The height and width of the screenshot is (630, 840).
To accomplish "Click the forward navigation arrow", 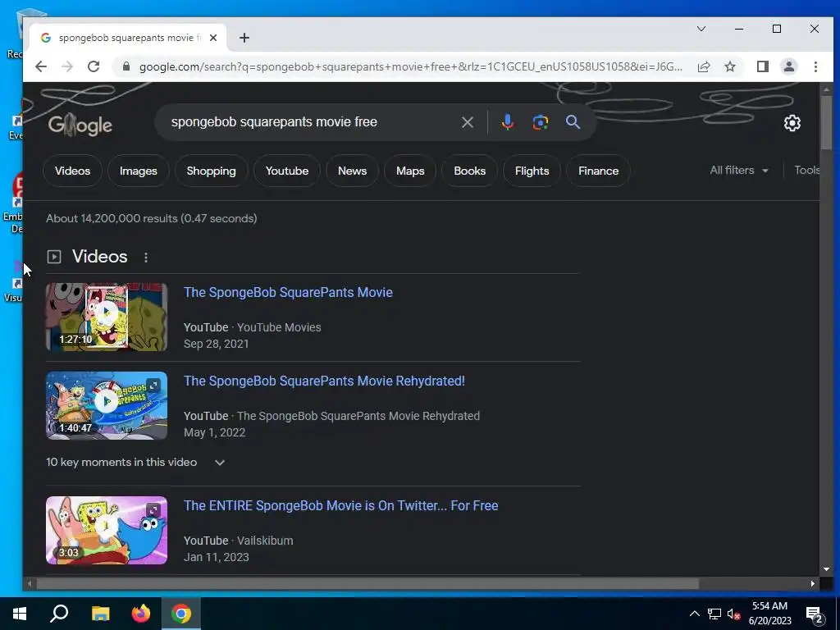I will point(67,66).
